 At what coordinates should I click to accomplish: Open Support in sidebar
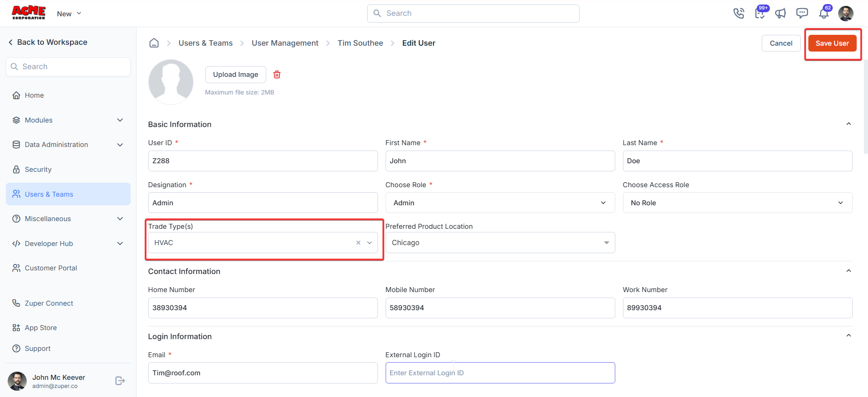68,349
